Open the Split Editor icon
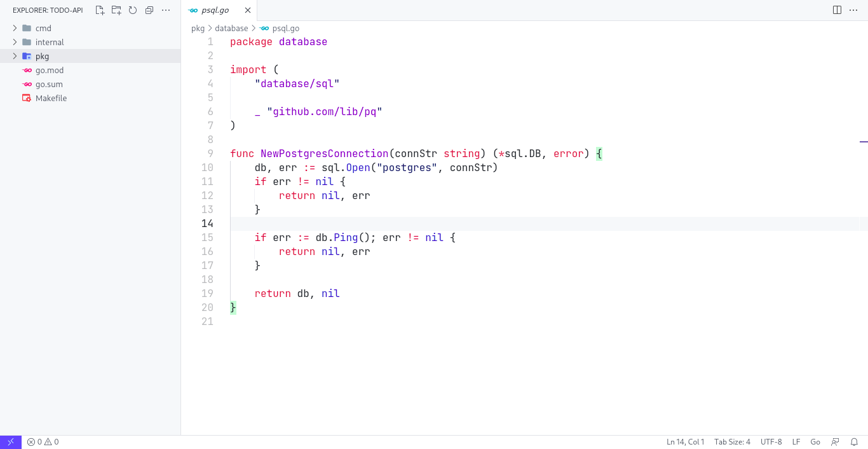 click(x=837, y=10)
